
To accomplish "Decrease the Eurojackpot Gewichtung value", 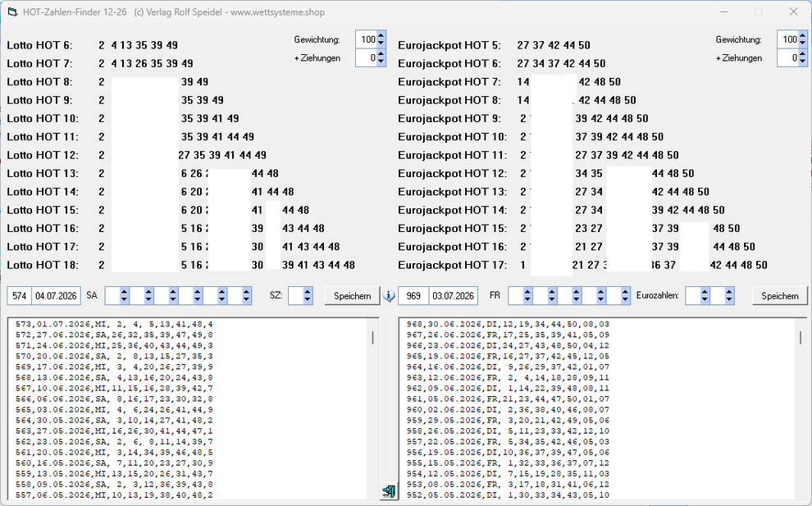I will [x=803, y=43].
